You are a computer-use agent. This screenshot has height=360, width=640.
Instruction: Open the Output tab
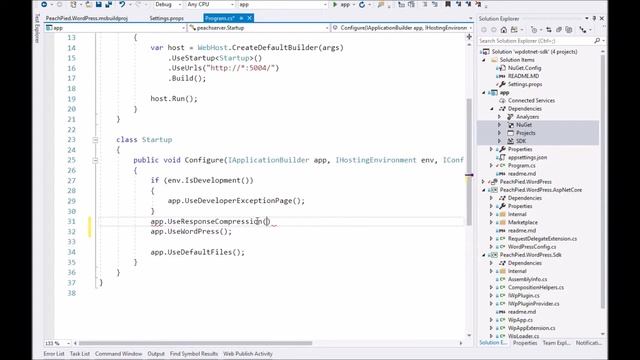(156, 354)
